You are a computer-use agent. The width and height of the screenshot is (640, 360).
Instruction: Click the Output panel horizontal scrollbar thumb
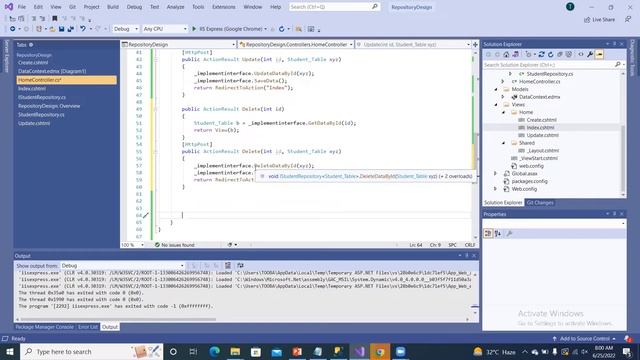pyautogui.click(x=118, y=319)
